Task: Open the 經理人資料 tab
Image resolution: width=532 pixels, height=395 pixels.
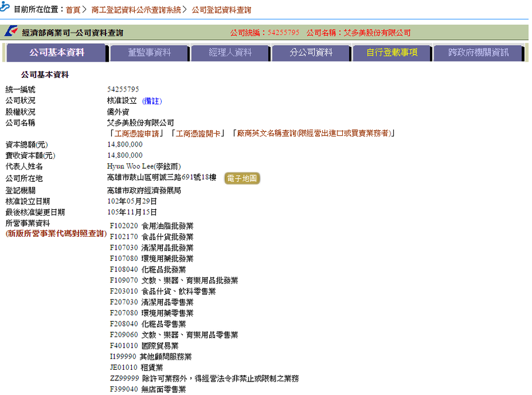Action: [230, 53]
